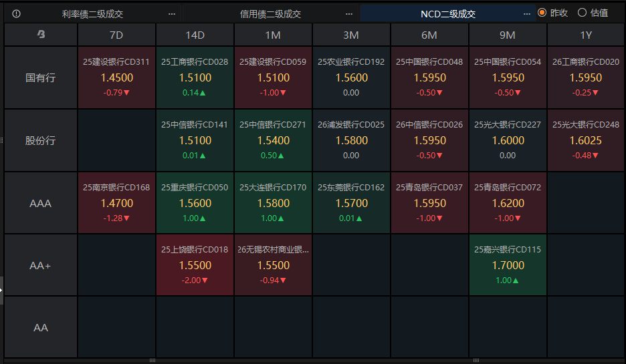Open the more options dots next to 利率债二级成交
Image resolution: width=626 pixels, height=364 pixels.
tap(172, 14)
